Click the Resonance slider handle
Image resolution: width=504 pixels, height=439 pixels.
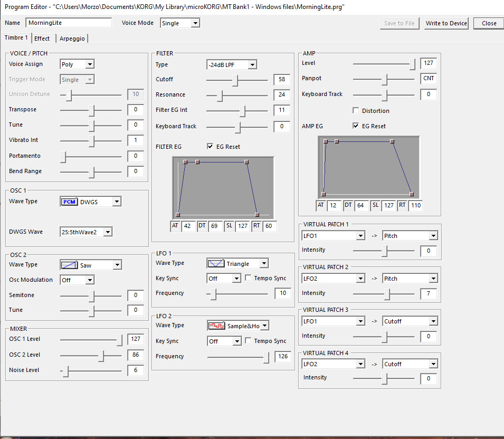220,96
